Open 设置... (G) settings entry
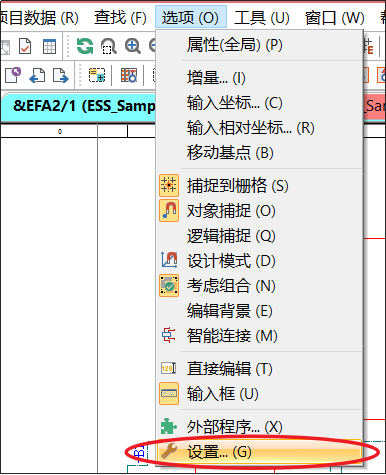 click(x=260, y=452)
